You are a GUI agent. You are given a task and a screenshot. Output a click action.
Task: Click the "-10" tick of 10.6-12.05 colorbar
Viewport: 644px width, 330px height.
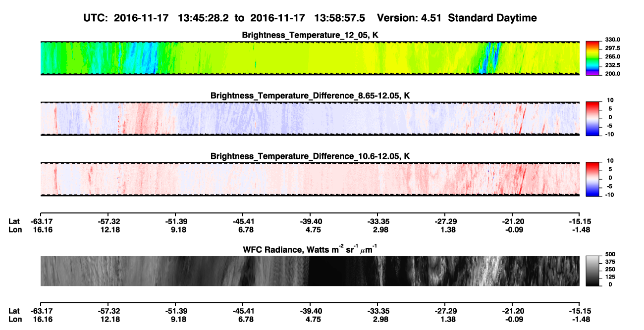pyautogui.click(x=609, y=195)
